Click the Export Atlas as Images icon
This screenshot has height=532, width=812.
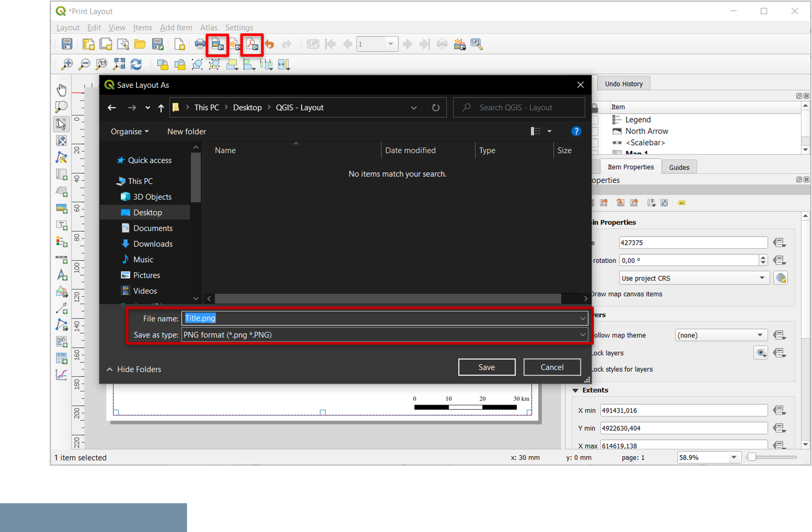(x=460, y=44)
